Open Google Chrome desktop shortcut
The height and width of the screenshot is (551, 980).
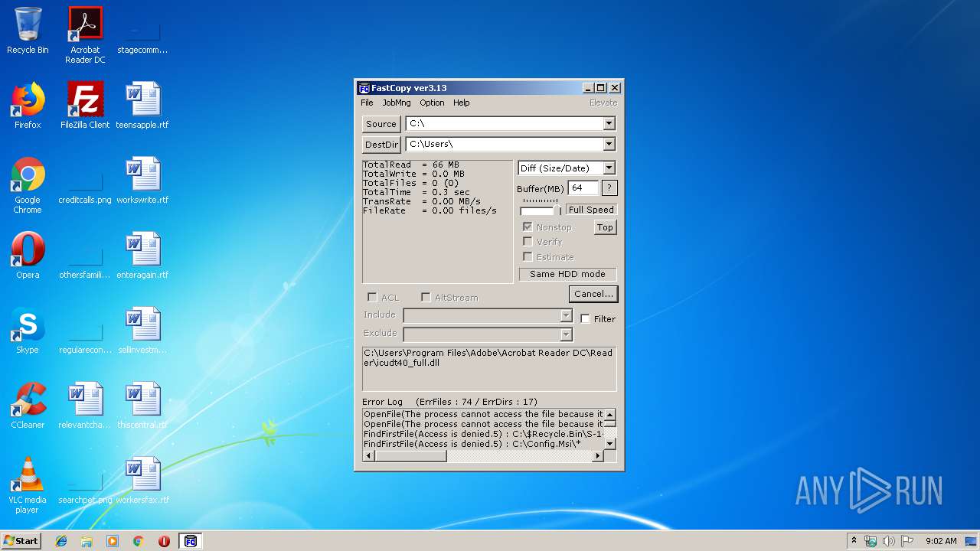pos(28,185)
